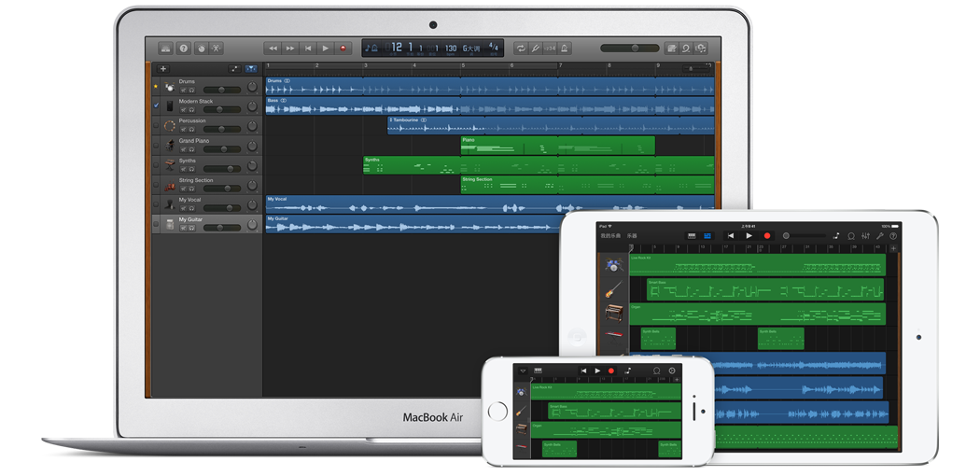Solo the Drums track with headphones
The width and height of the screenshot is (980, 476).
click(191, 90)
